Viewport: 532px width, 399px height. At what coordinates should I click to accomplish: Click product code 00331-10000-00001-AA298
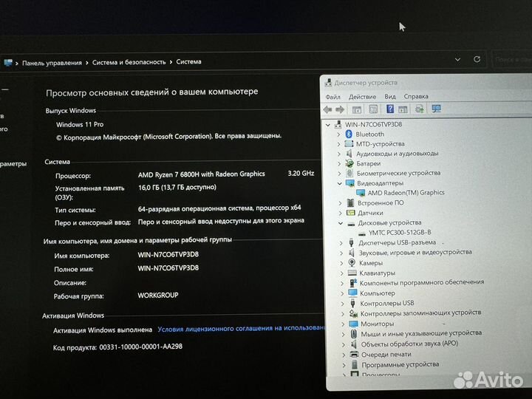click(x=140, y=347)
